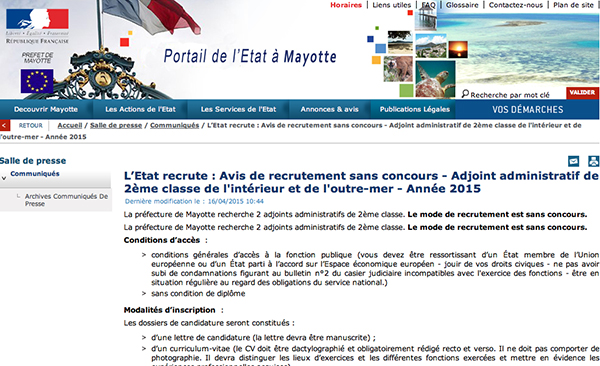Image resolution: width=600 pixels, height=366 pixels.
Task: Go to Accueil in the breadcrumb
Action: (x=70, y=125)
